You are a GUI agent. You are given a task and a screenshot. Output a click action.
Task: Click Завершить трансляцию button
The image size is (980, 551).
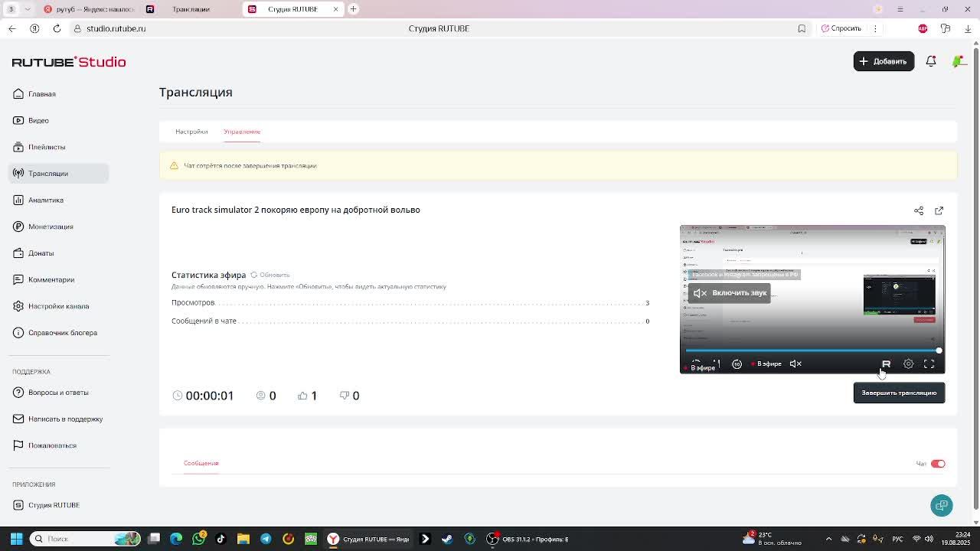point(899,393)
